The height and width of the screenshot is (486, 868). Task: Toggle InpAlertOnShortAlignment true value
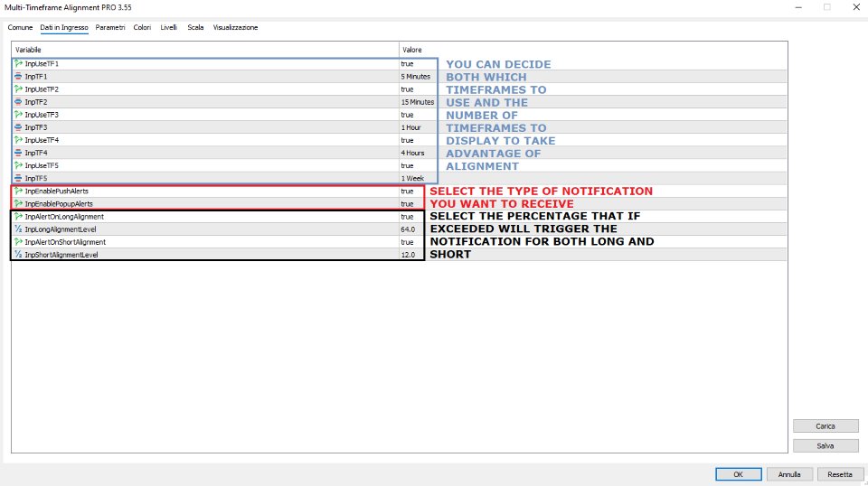coord(408,241)
